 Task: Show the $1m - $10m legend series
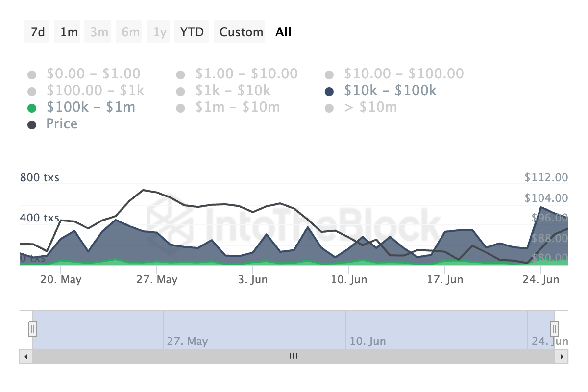(180, 108)
